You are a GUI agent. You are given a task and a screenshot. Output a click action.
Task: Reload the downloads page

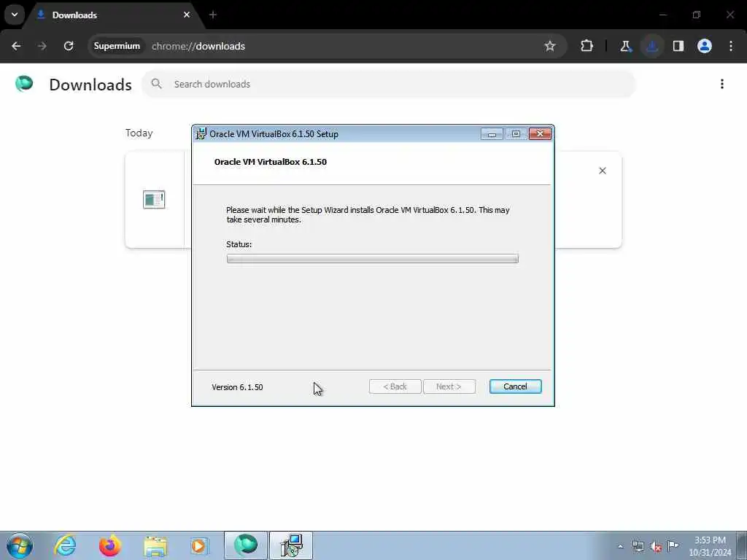pyautogui.click(x=69, y=46)
